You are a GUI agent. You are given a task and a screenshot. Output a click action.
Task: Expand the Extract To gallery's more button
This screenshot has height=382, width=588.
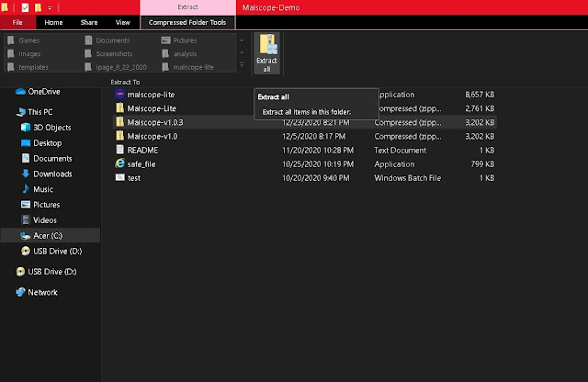(242, 65)
